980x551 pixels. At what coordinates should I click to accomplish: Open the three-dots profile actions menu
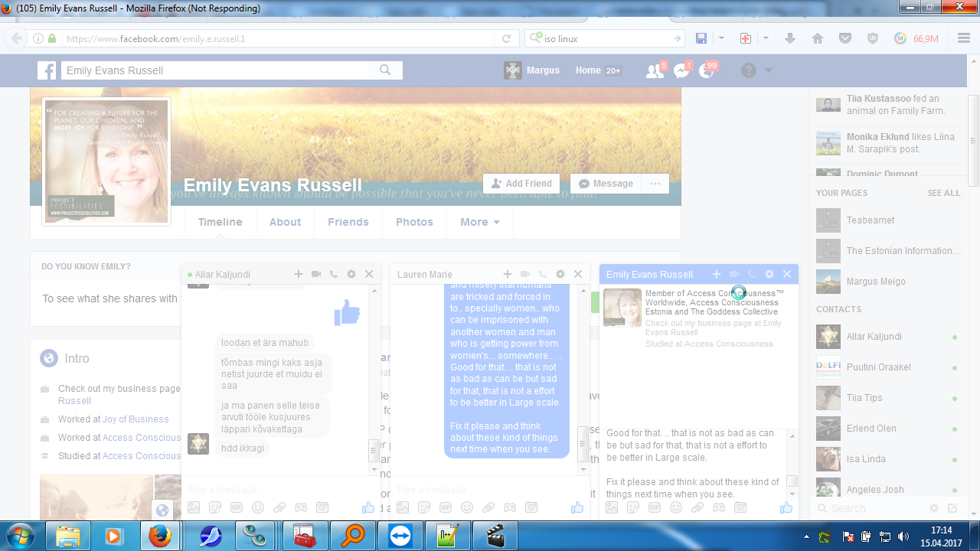pyautogui.click(x=655, y=184)
